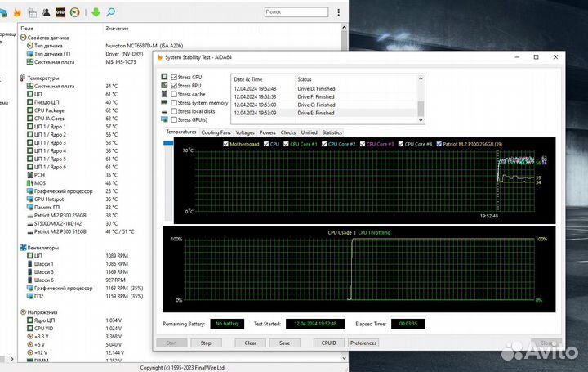The width and height of the screenshot is (588, 372).
Task: Click the log list scroll-up arrow
Action: point(421,78)
